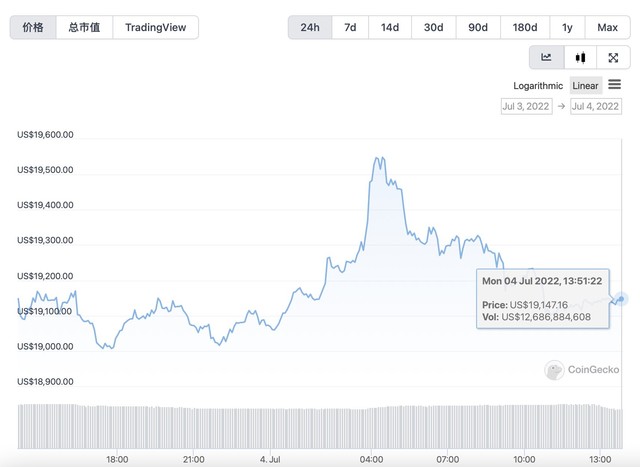Switch to line chart view icon
This screenshot has height=467, width=640.
coord(546,58)
